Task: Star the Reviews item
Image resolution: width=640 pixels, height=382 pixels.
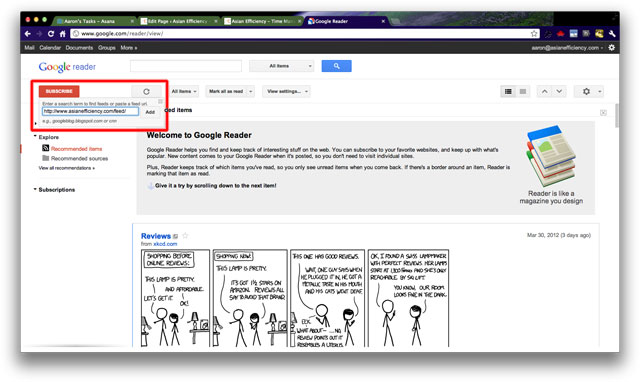Action: point(185,235)
